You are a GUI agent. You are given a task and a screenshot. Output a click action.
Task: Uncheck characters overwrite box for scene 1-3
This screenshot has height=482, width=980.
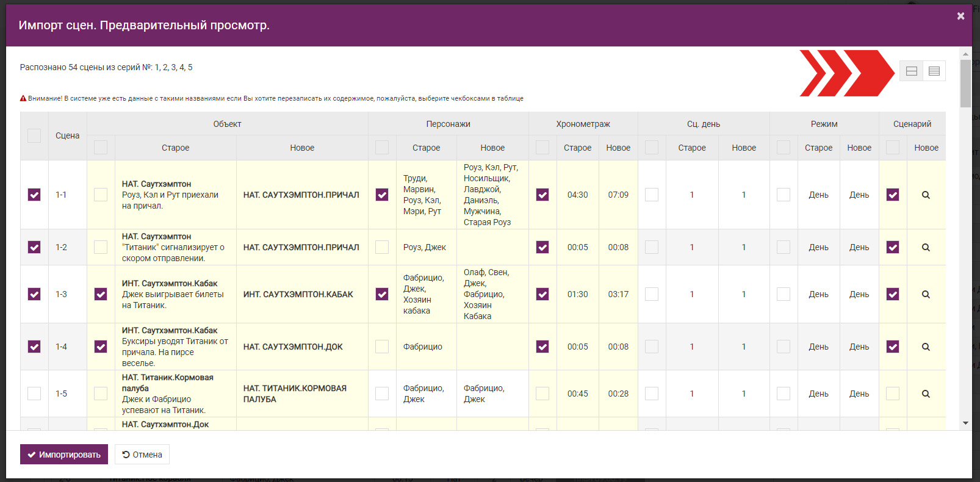tap(382, 294)
